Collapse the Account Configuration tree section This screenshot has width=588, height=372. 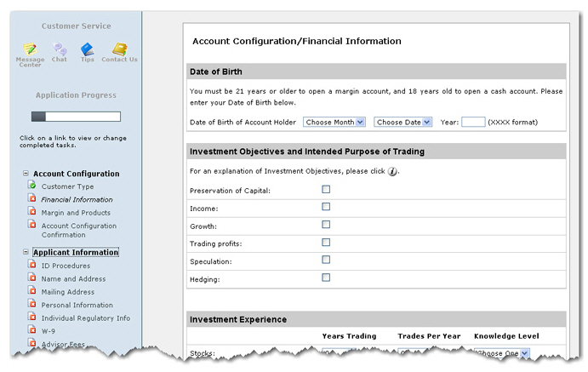(x=26, y=174)
